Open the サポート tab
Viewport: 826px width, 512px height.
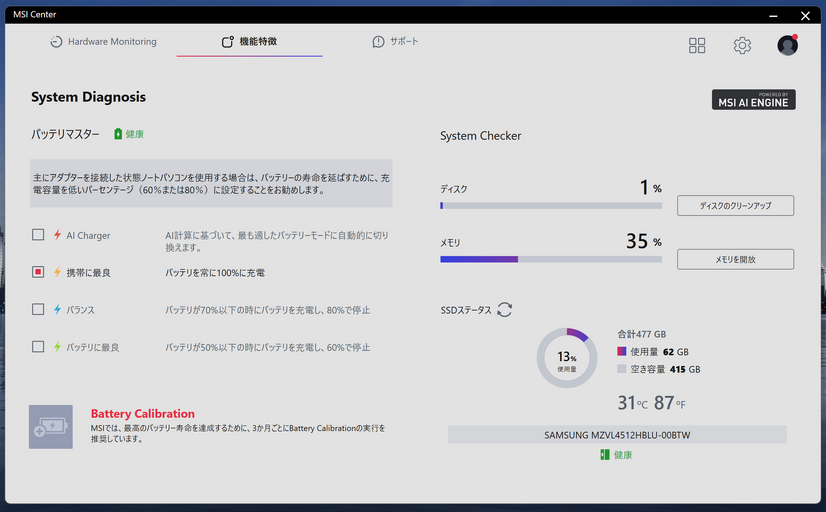pos(395,42)
